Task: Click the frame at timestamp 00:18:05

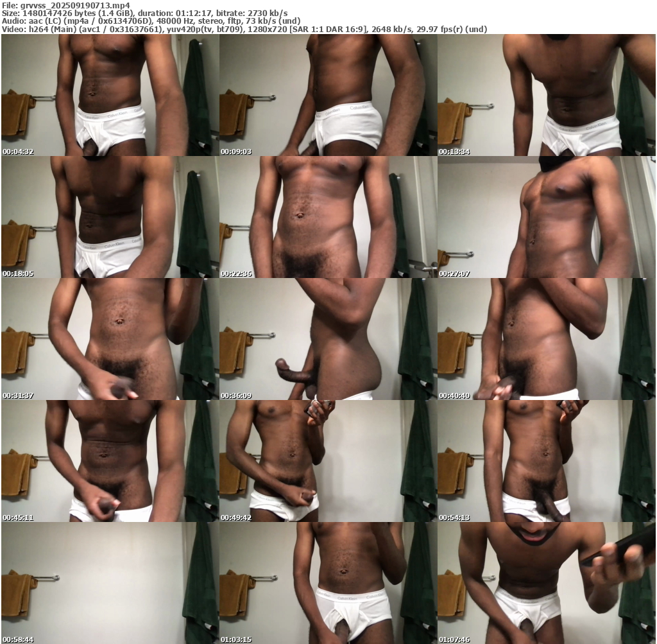Action: point(110,217)
